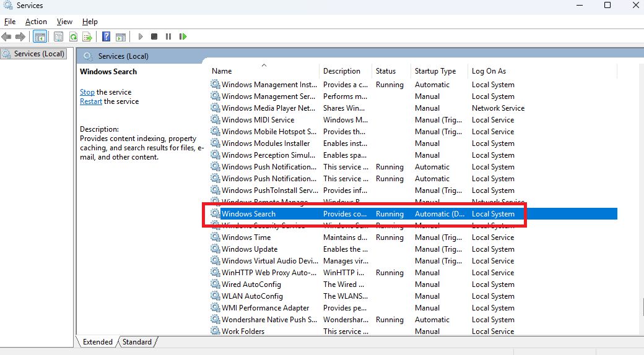Click the Stop Service square icon

(x=154, y=36)
